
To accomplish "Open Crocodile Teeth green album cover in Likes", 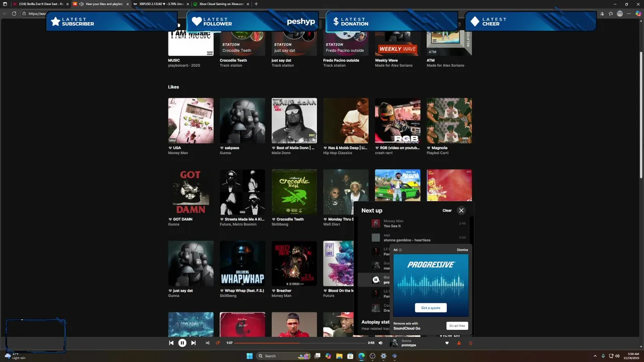I will coord(294,192).
